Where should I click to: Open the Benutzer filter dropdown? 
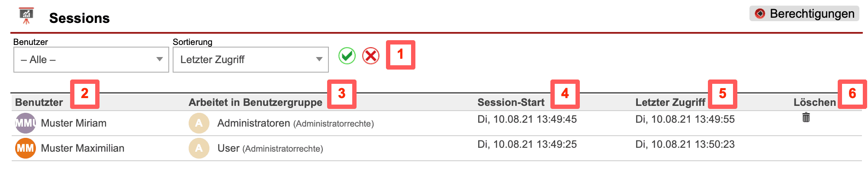coord(91,60)
